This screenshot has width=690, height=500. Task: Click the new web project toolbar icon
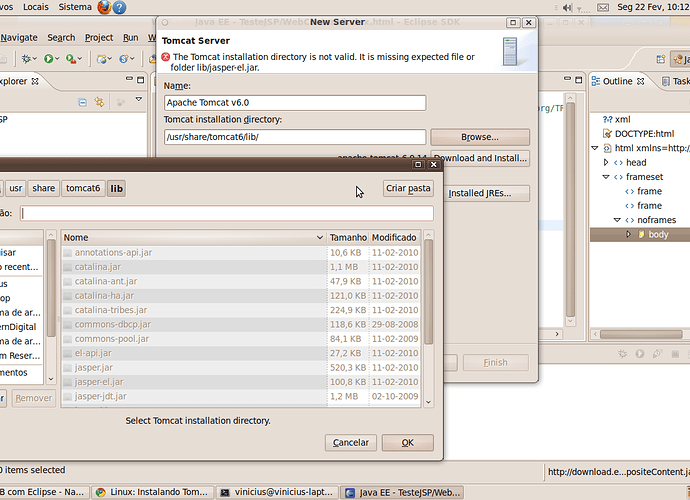tap(102, 59)
